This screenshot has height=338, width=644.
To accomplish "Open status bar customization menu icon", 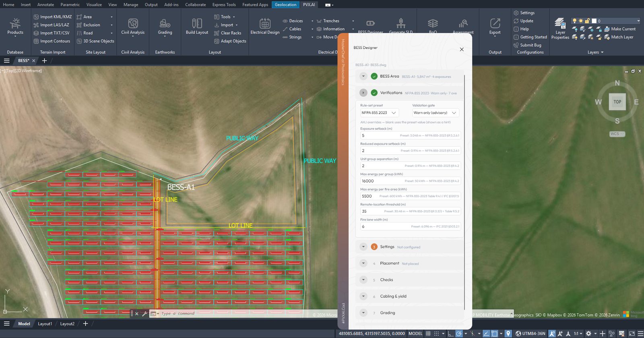I will coord(640,334).
